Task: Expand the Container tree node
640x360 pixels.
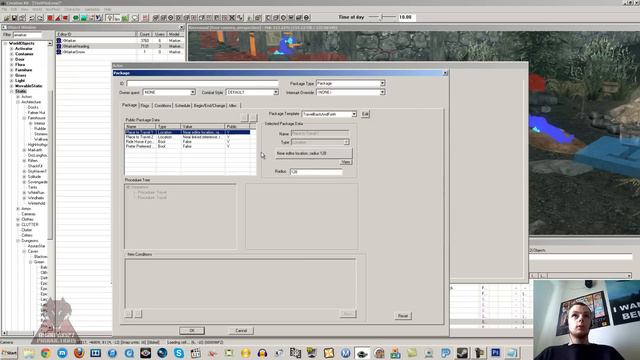Action: pos(12,54)
